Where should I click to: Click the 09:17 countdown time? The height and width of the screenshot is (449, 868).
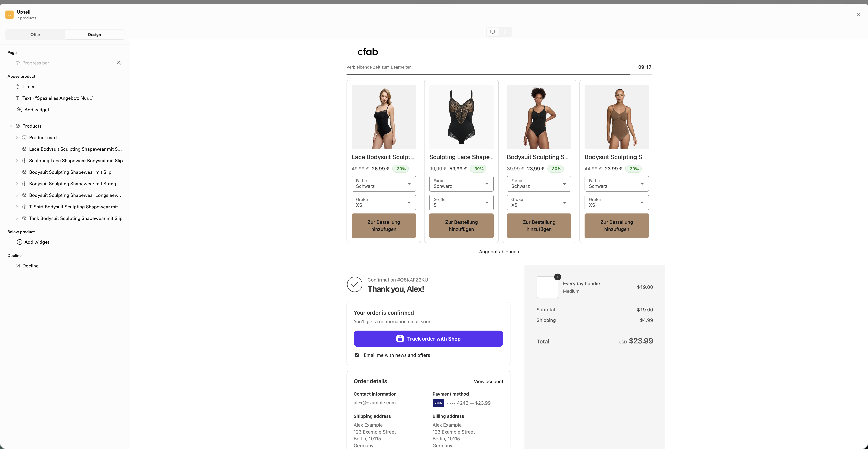point(645,67)
